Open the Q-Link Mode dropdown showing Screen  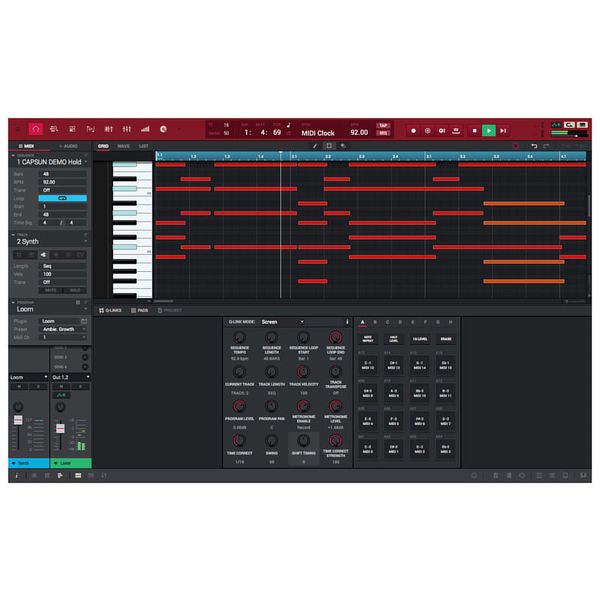283,322
